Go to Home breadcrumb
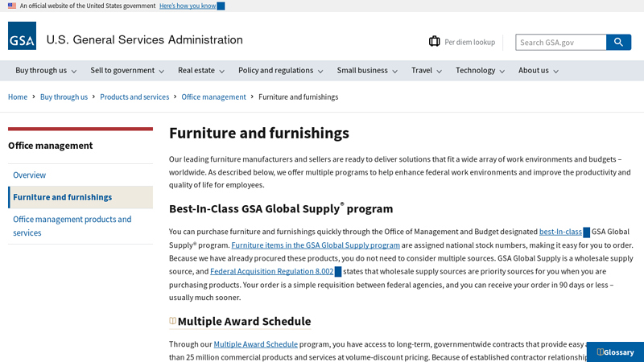The height and width of the screenshot is (362, 644). tap(18, 97)
